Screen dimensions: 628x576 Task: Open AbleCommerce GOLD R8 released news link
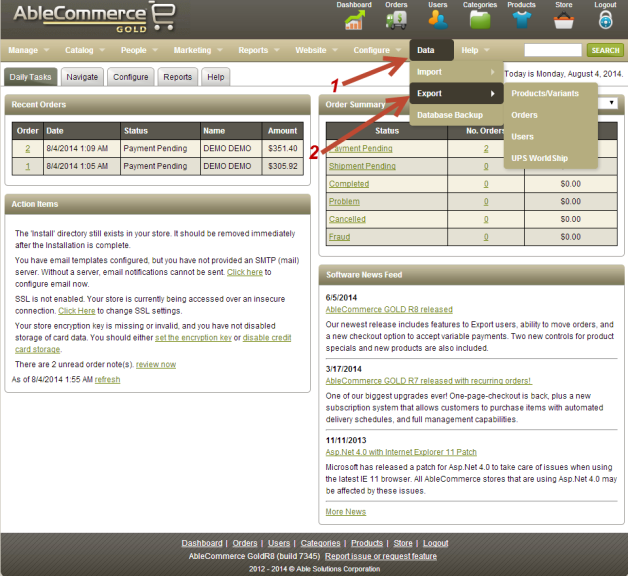tap(389, 309)
